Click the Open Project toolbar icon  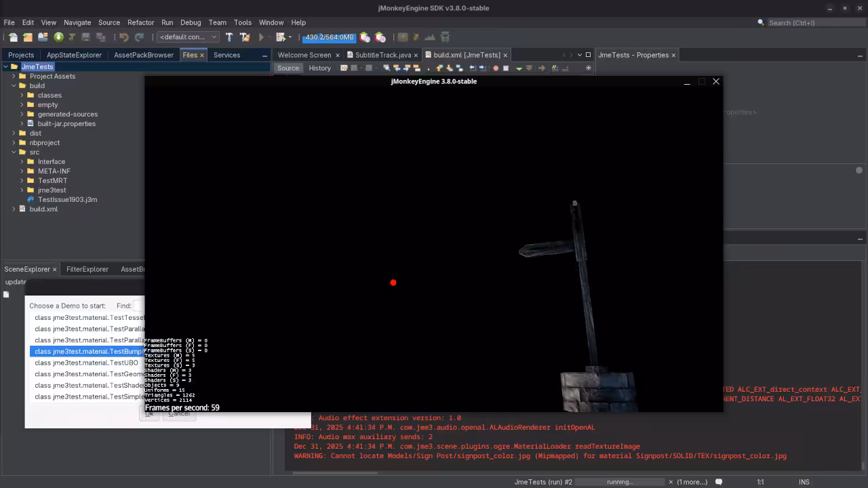tap(43, 37)
